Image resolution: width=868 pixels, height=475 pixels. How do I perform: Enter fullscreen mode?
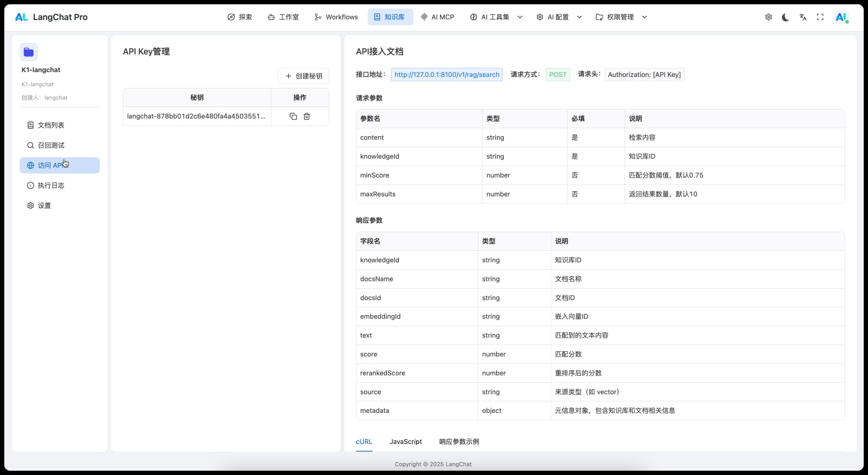coord(820,17)
